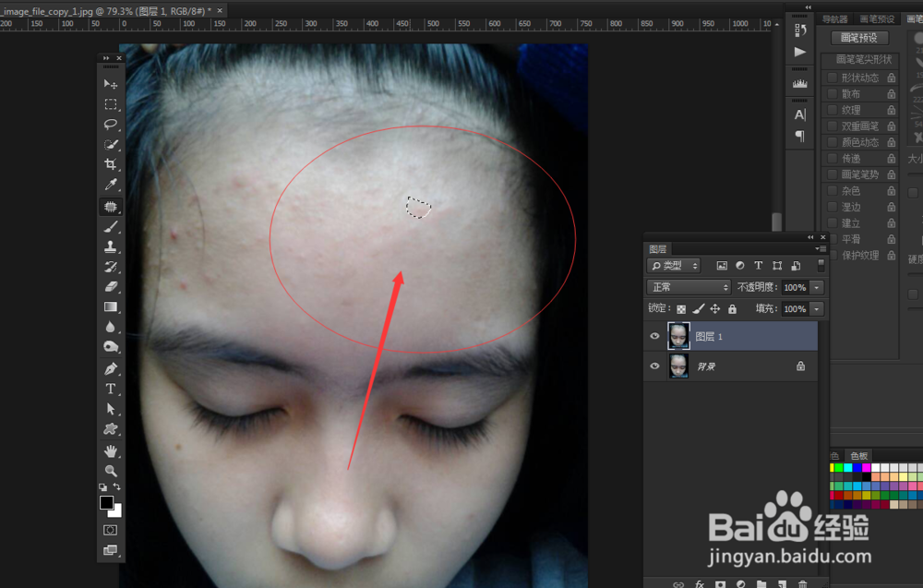Select the Move tool
923x588 pixels.
pyautogui.click(x=110, y=84)
